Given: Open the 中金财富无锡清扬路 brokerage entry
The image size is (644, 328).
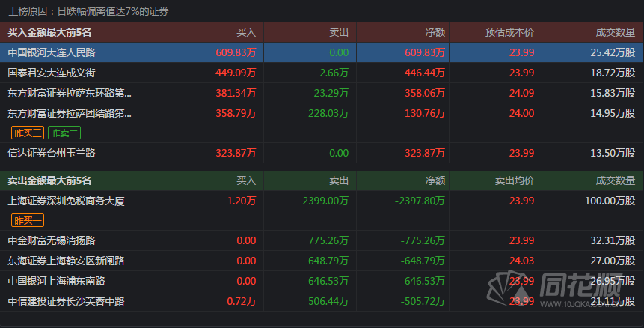Looking at the screenshot, I should pos(52,240).
